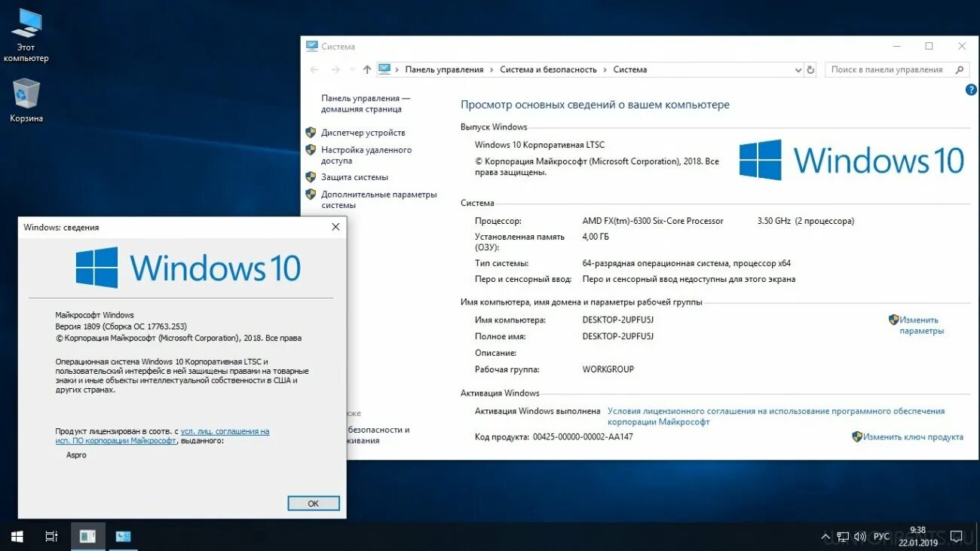The height and width of the screenshot is (551, 980).
Task: Click shield icon beside Изменить параметры
Action: (893, 320)
